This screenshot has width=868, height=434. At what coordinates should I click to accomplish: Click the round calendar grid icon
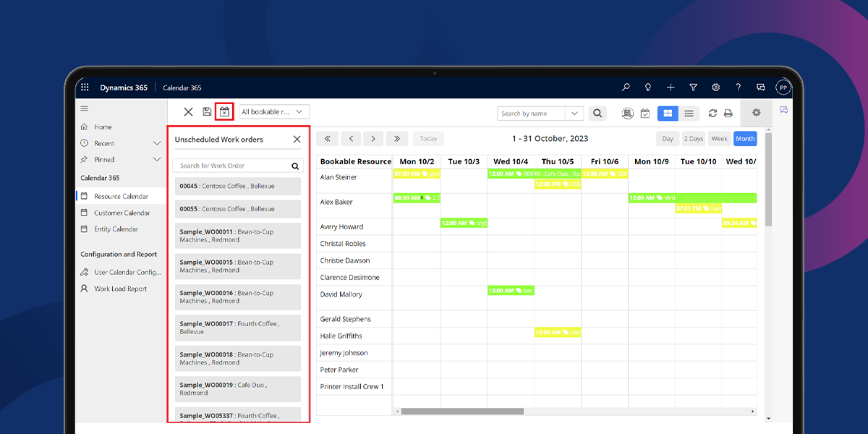pos(627,114)
